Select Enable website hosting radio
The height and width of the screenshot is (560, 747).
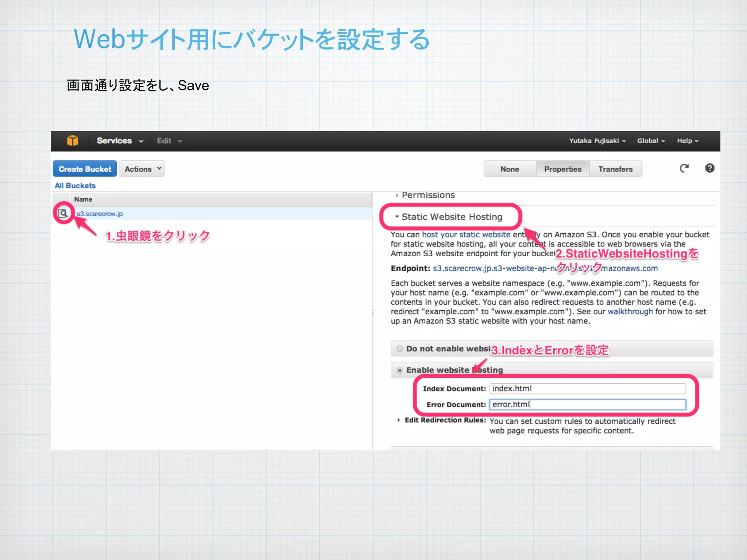400,370
